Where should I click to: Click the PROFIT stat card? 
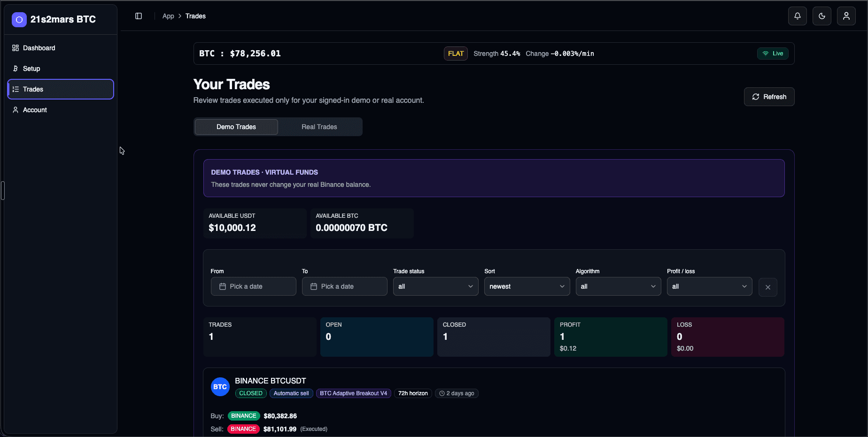(x=611, y=337)
